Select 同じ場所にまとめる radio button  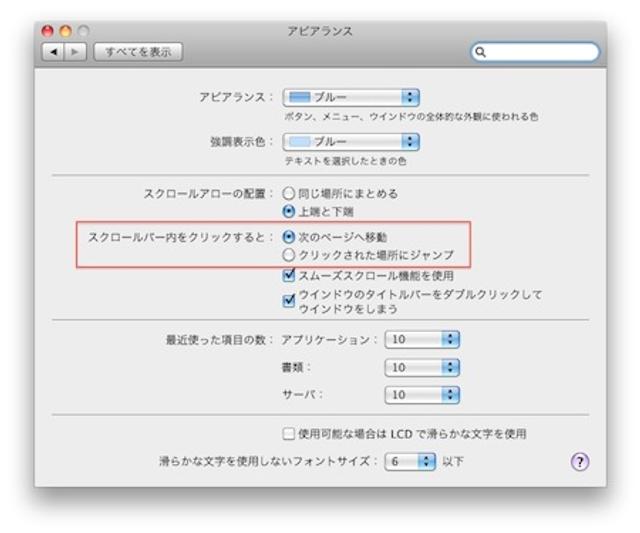click(x=289, y=194)
